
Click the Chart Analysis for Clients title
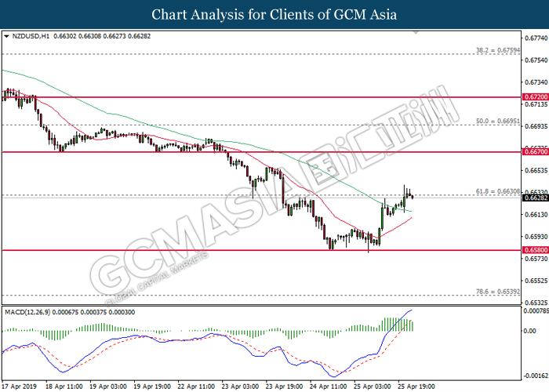[x=274, y=14]
